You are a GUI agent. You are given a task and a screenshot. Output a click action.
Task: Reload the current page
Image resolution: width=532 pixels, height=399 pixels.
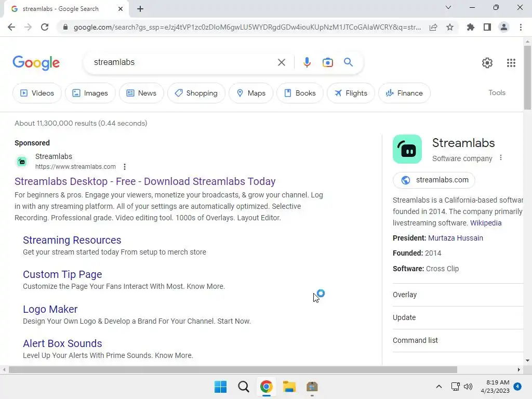coord(45,27)
